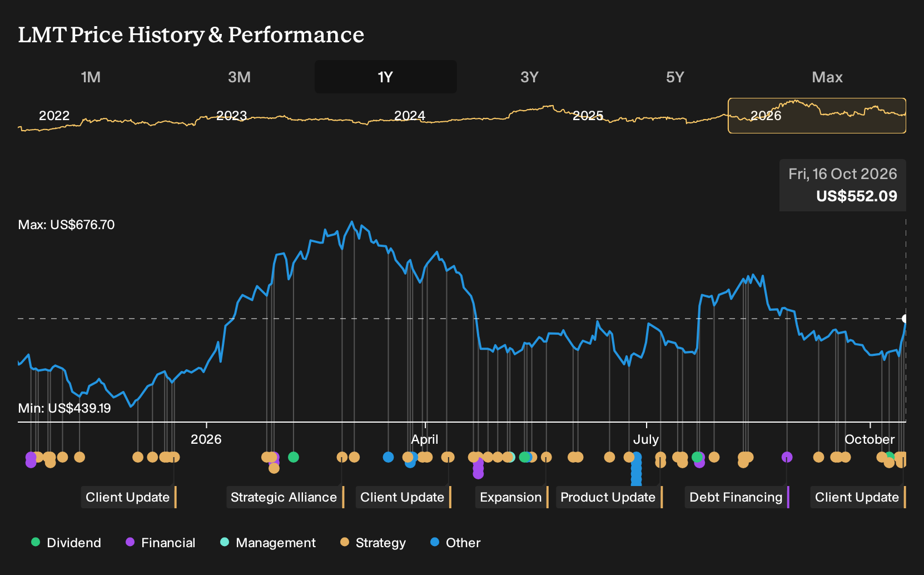Open the Client Update label near April

[404, 497]
